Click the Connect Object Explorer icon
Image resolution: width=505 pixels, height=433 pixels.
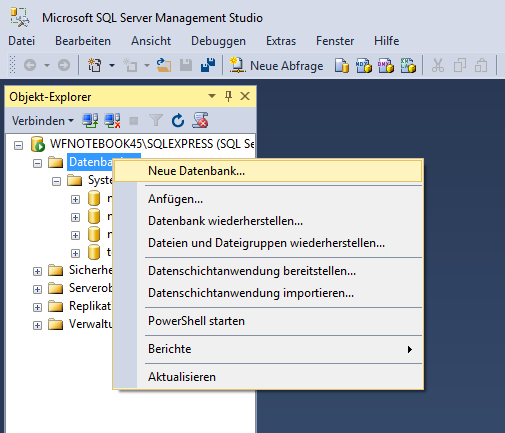click(90, 121)
